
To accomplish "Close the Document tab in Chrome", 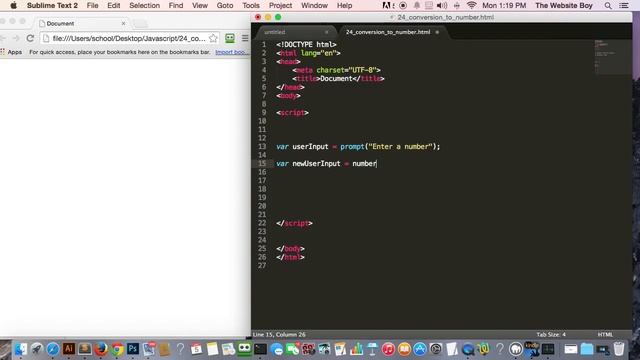I will (123, 23).
